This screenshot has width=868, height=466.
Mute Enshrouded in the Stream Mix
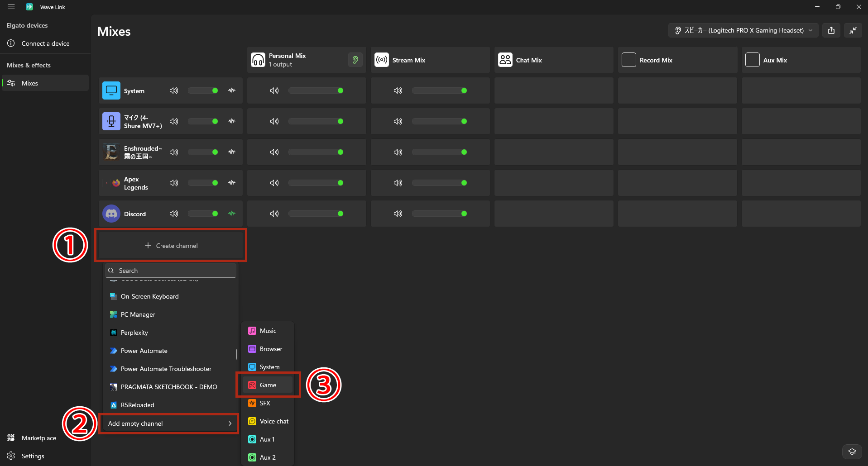coord(398,152)
